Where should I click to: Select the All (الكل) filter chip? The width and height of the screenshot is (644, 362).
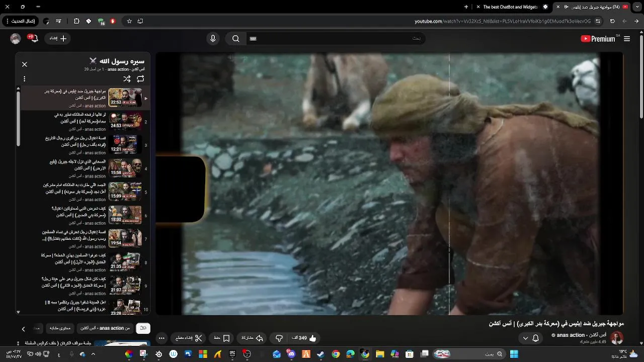pyautogui.click(x=143, y=328)
